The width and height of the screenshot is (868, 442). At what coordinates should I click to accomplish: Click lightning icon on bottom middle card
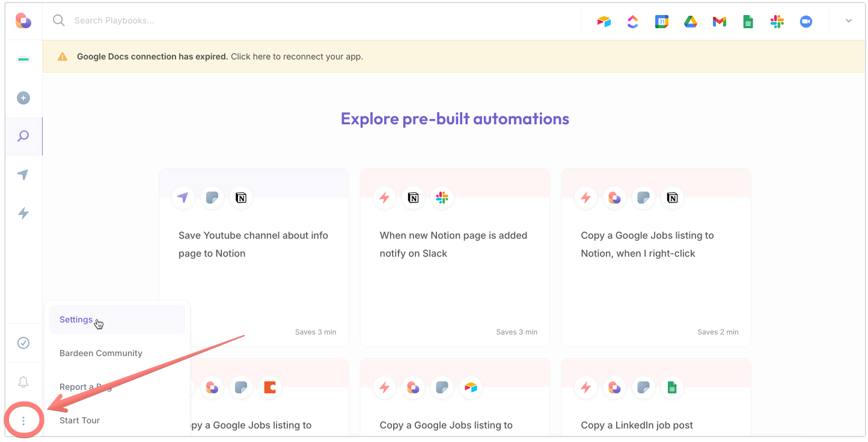point(385,387)
